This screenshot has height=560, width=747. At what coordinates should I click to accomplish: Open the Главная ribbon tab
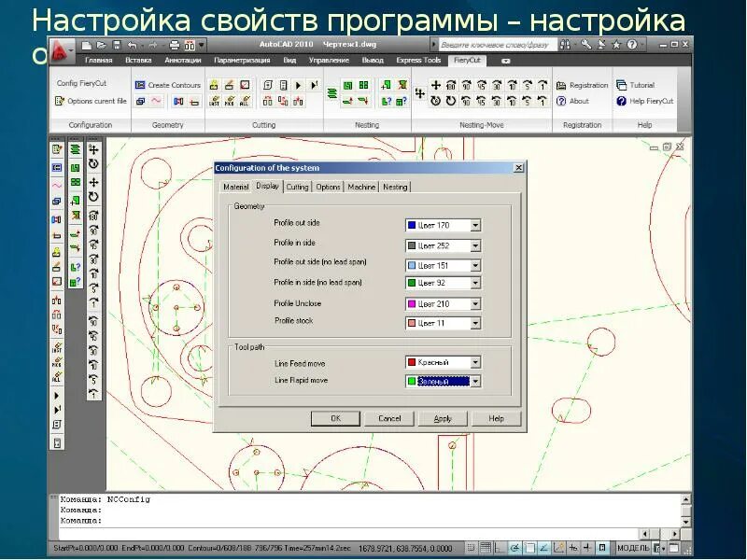(x=99, y=61)
